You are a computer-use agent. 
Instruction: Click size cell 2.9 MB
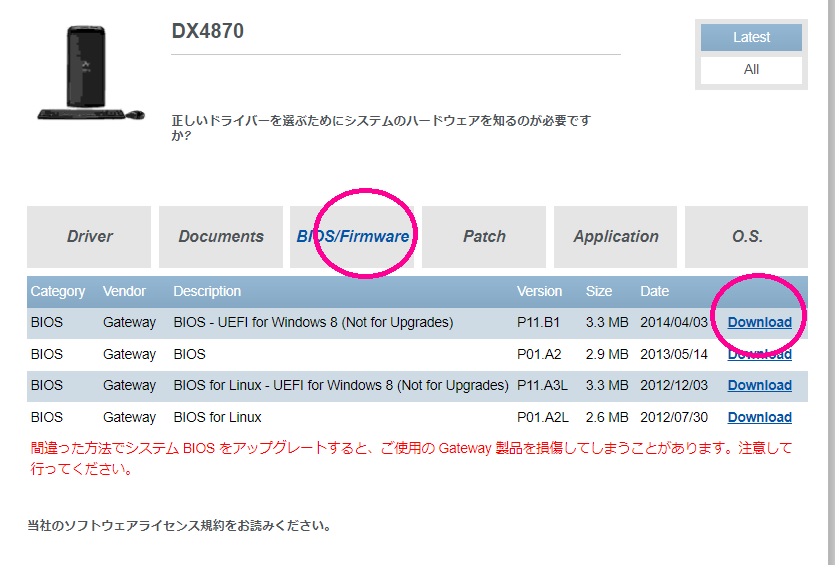pos(607,354)
